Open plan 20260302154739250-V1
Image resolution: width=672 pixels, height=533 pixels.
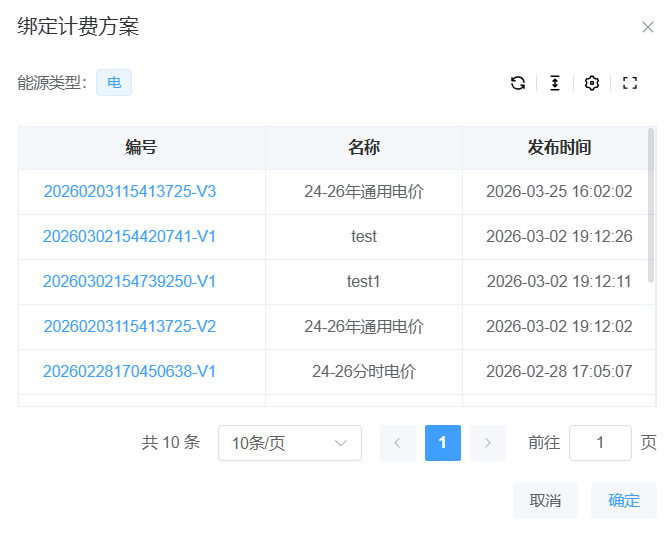129,281
